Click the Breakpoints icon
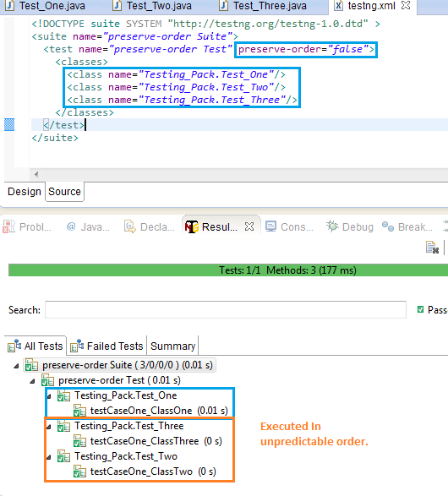This screenshot has height=496, width=448. pyautogui.click(x=388, y=226)
